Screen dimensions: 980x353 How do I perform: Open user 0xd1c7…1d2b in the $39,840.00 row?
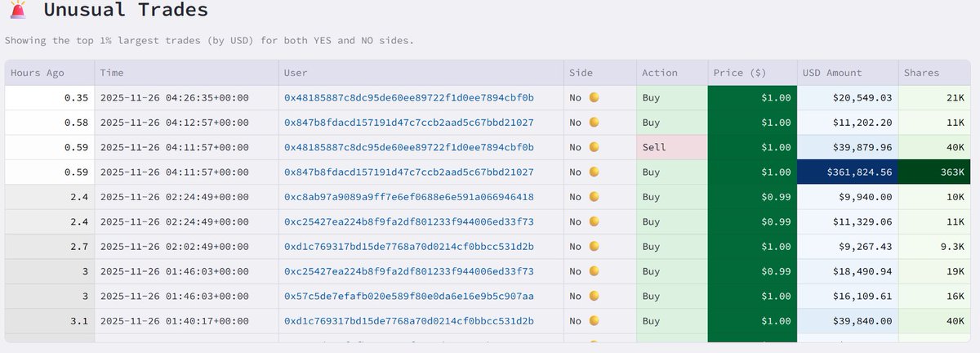(x=409, y=321)
